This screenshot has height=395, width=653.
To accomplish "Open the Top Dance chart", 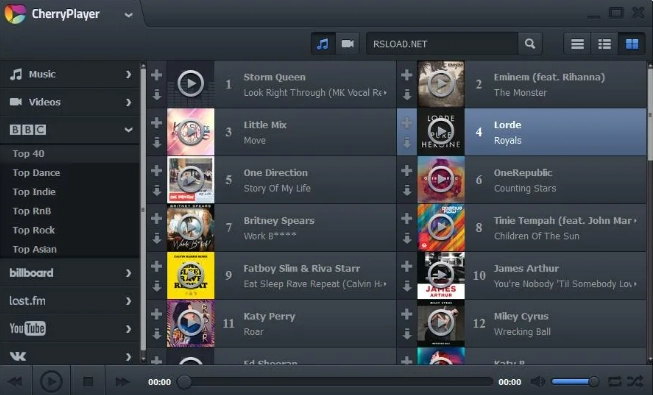I will [70, 173].
